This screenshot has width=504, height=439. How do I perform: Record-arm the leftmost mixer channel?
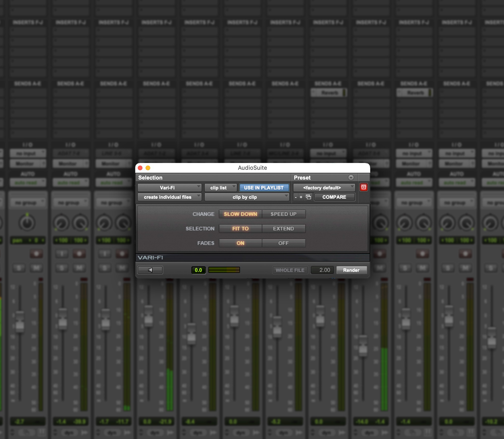(x=36, y=254)
